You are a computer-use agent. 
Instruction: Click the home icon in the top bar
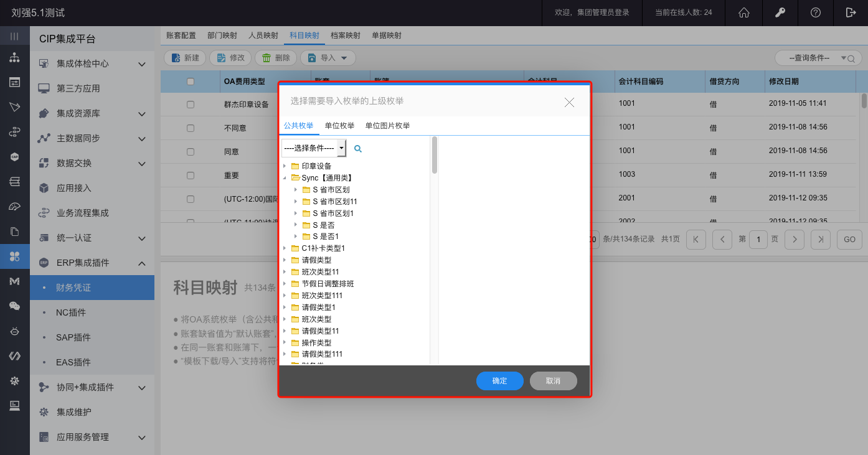pos(743,12)
